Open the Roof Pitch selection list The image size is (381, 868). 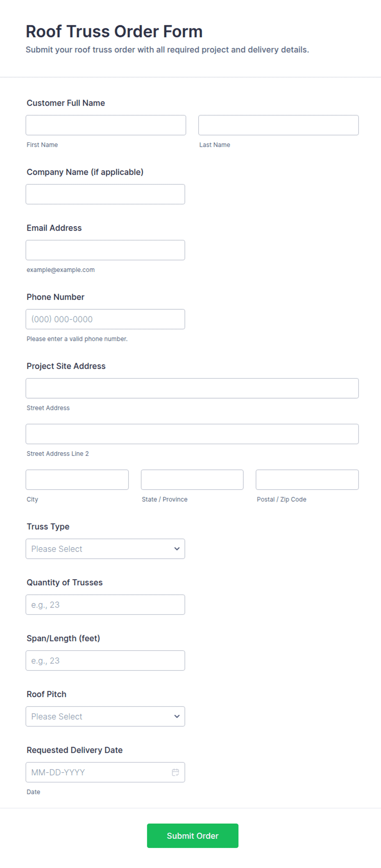(x=105, y=716)
